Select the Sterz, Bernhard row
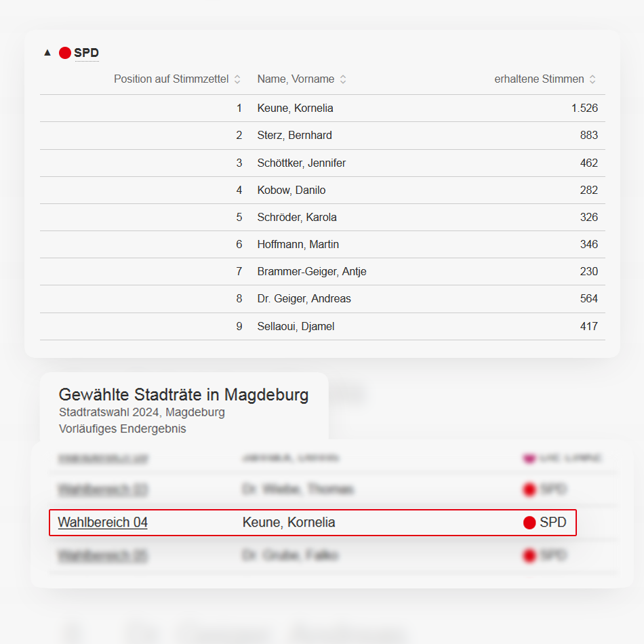644x644 pixels. point(323,135)
